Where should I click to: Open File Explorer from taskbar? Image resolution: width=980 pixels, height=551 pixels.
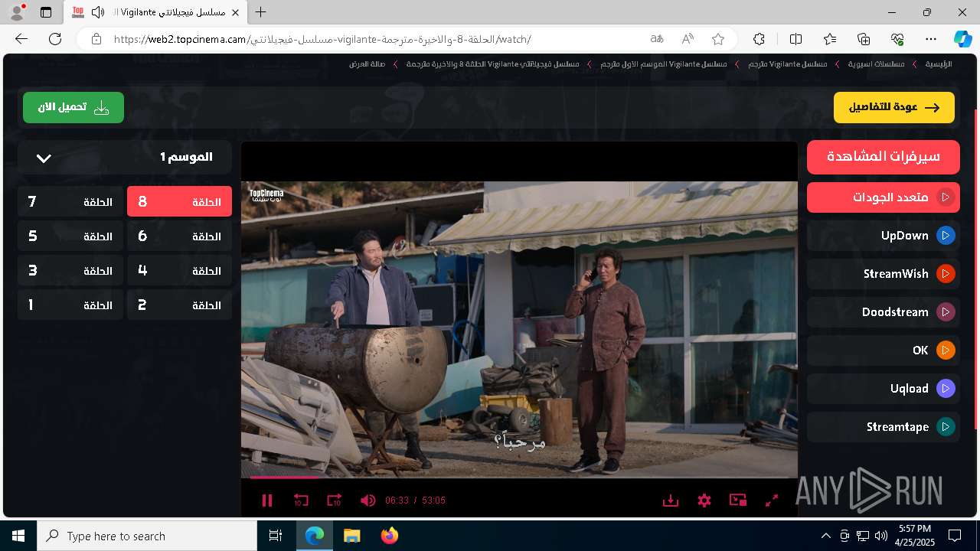(x=351, y=536)
